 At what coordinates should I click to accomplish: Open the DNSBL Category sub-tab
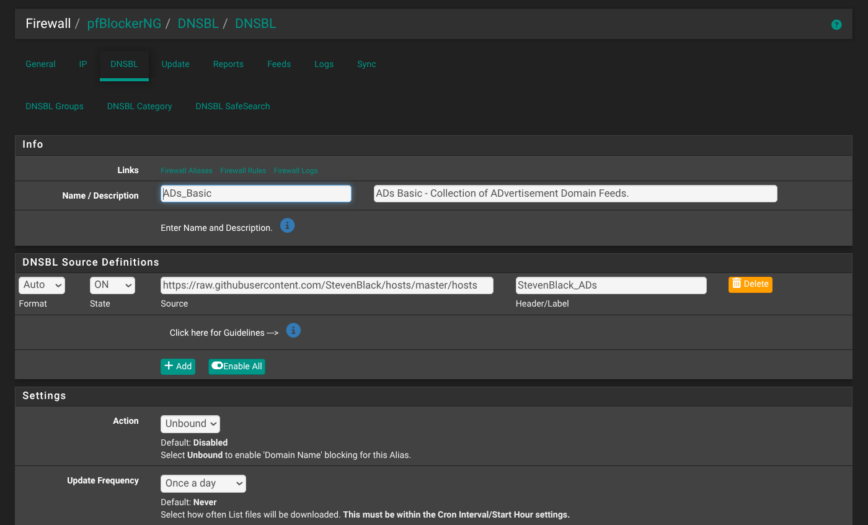pyautogui.click(x=140, y=106)
